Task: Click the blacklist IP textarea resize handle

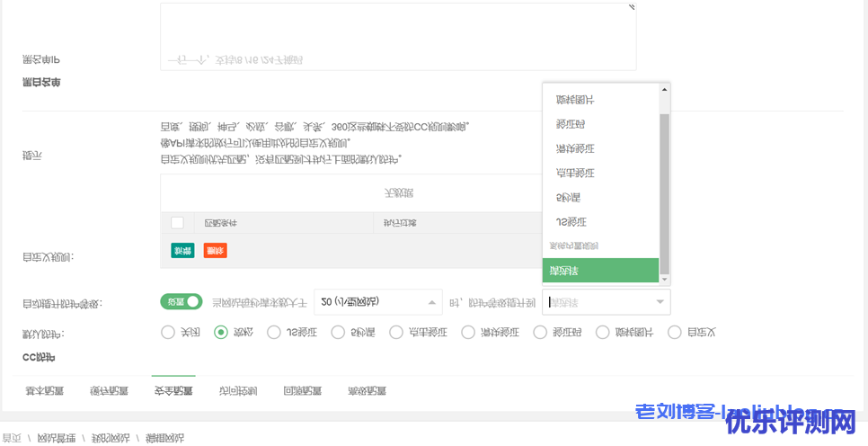Action: point(632,7)
